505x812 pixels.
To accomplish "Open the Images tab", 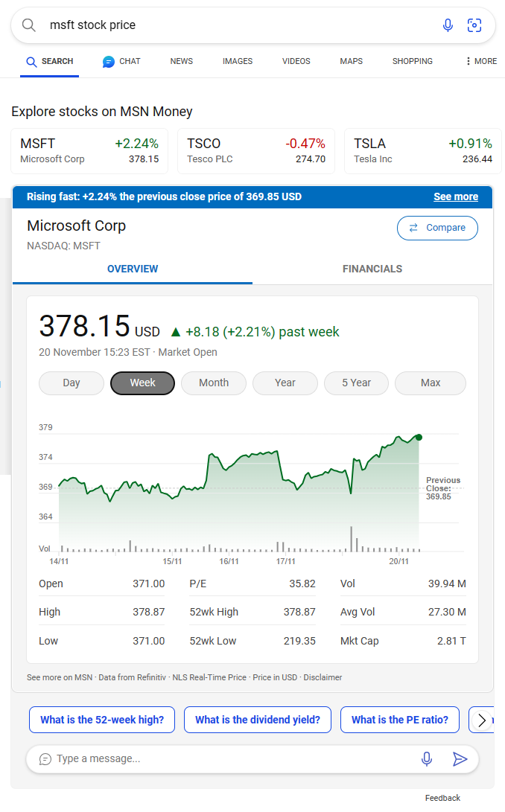I will [x=238, y=61].
